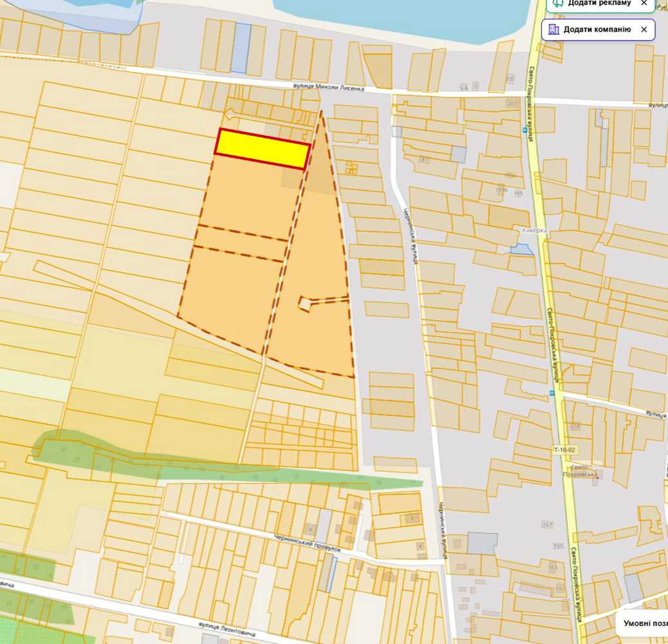The height and width of the screenshot is (644, 668).
Task: Open the 'Додати компанію' option
Action: [x=598, y=30]
